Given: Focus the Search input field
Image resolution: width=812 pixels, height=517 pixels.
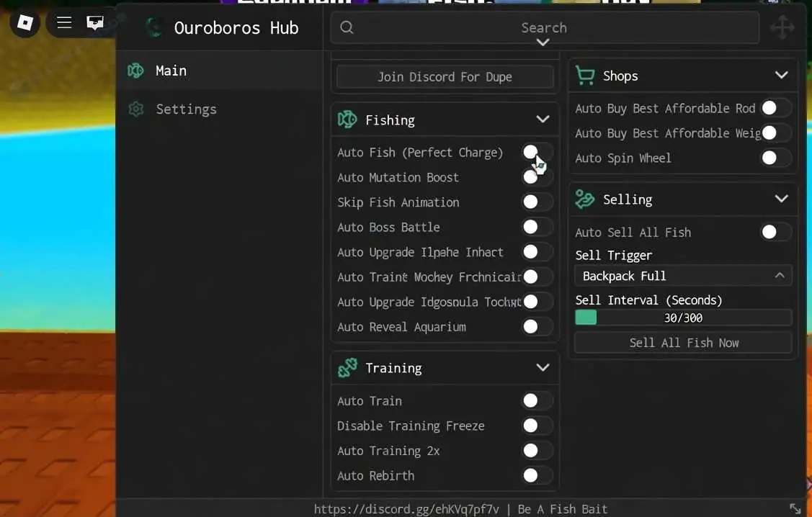Looking at the screenshot, I should [545, 27].
